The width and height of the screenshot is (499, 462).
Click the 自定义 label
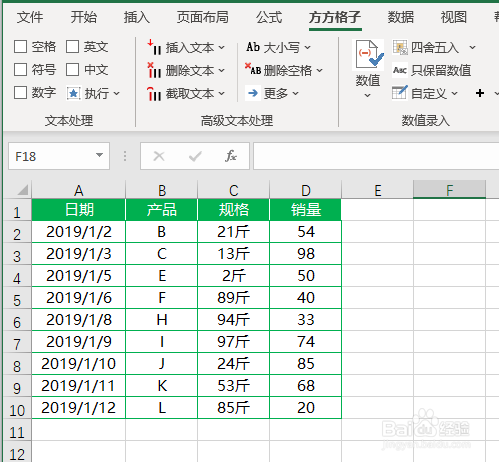(x=429, y=94)
